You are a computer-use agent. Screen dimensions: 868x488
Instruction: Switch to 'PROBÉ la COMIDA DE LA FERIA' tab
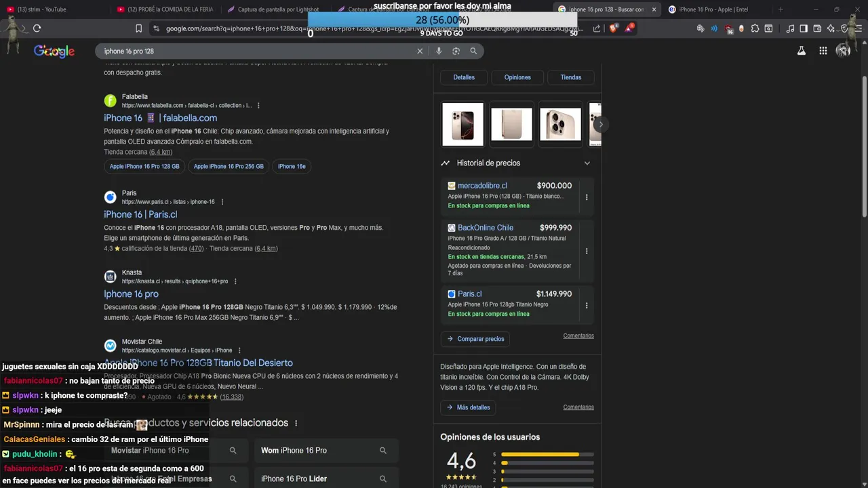pos(165,9)
